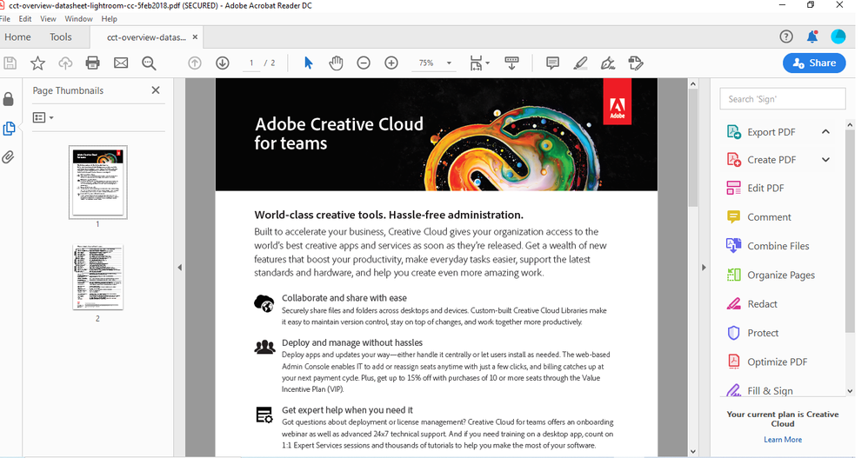The width and height of the screenshot is (868, 458).
Task: Click the document scroll-down arrow
Action: 693,451
